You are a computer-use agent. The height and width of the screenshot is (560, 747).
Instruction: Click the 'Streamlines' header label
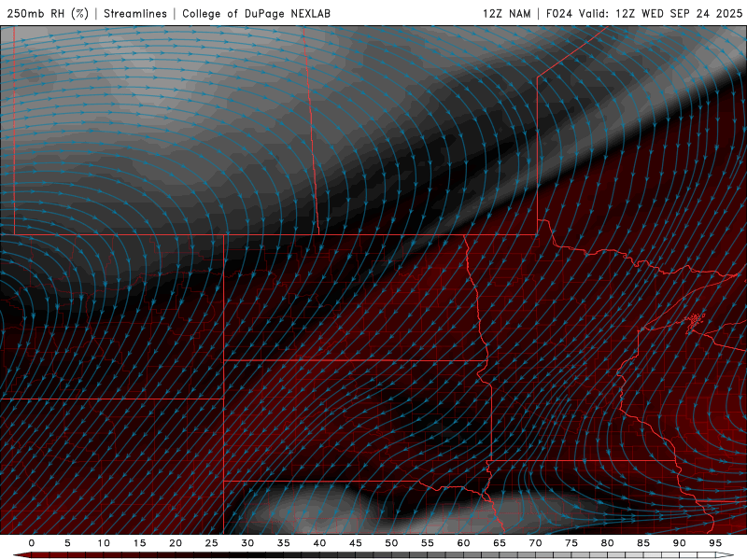click(x=135, y=13)
